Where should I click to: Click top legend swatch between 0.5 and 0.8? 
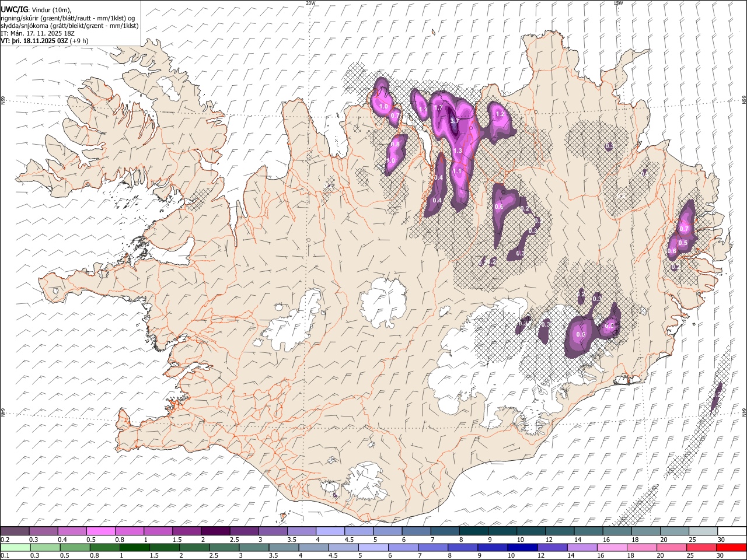coord(101,531)
